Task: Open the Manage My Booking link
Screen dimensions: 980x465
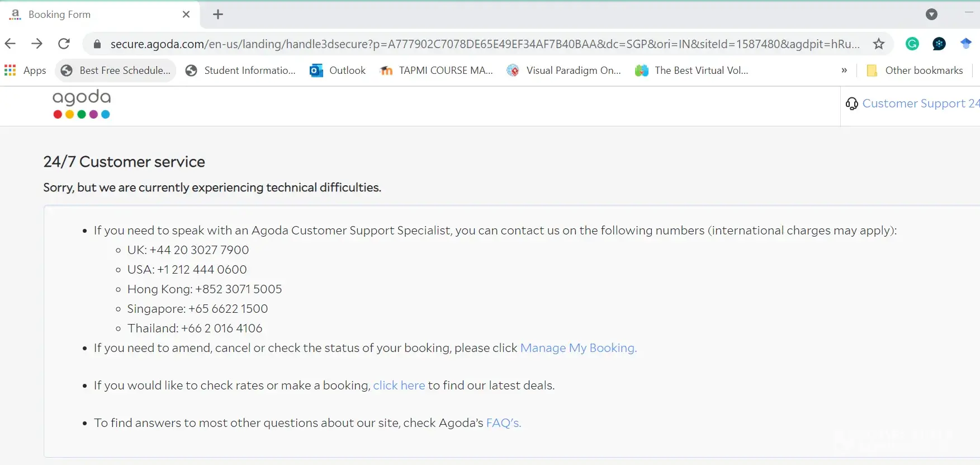Action: click(578, 348)
